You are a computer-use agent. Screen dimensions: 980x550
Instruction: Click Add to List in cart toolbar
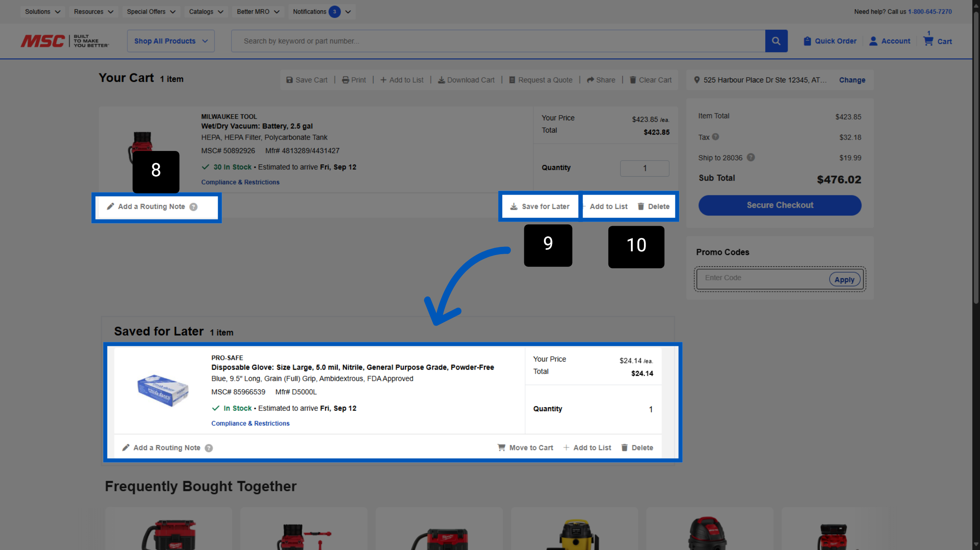pyautogui.click(x=402, y=80)
